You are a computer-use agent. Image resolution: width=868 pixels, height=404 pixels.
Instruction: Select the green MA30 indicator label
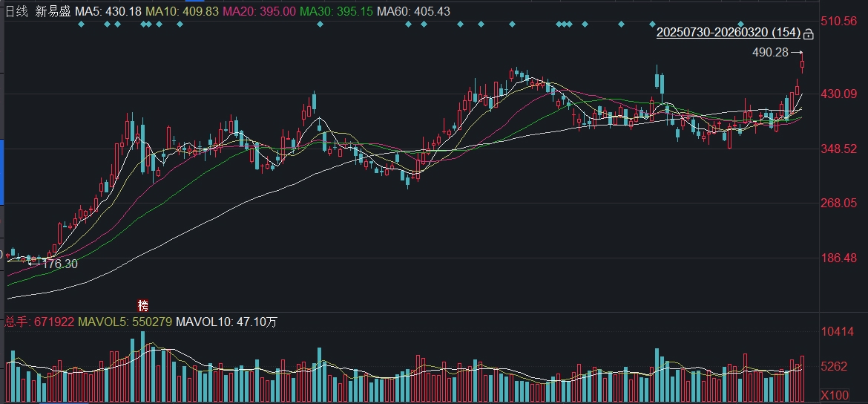336,11
